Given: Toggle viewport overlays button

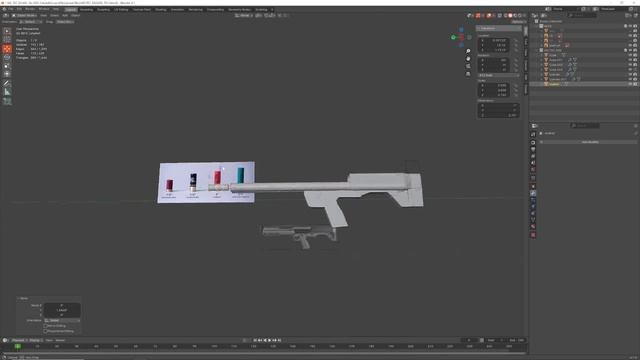Looking at the screenshot, I should [x=489, y=16].
